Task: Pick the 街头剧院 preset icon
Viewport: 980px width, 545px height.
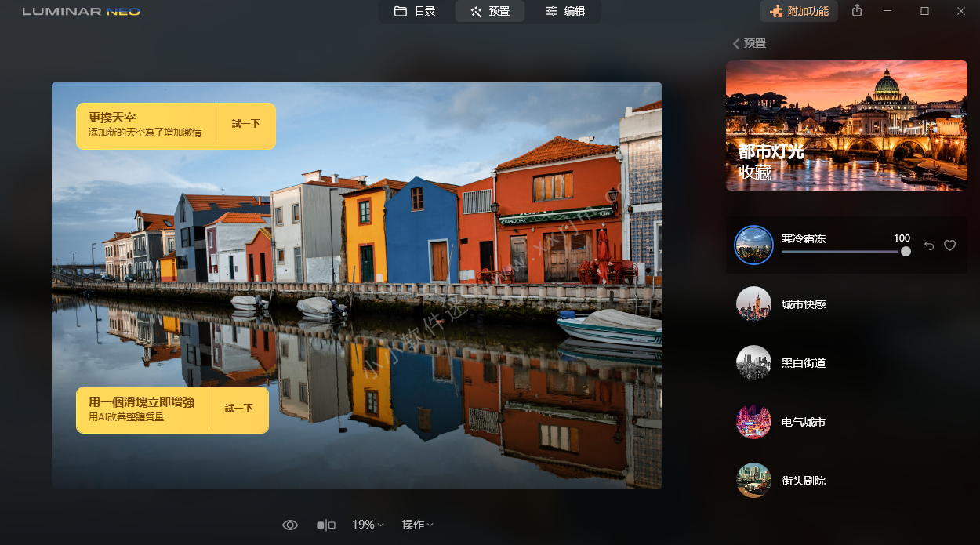Action: pyautogui.click(x=753, y=480)
